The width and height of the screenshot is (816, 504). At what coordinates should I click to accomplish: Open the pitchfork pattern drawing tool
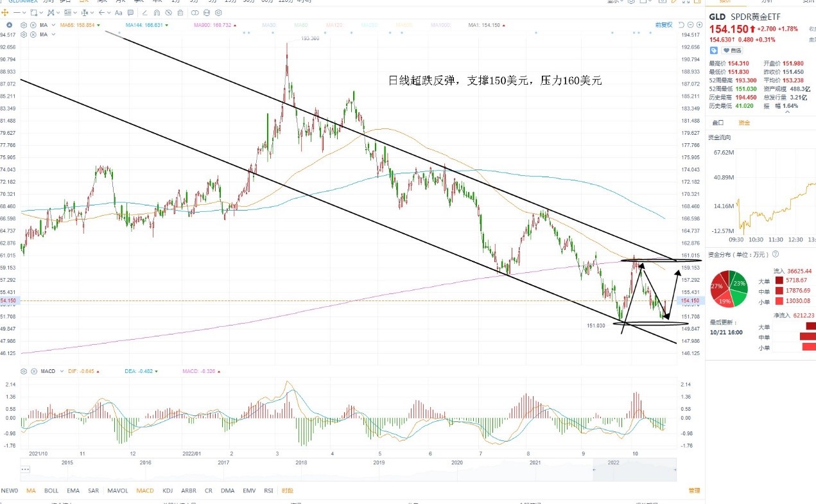coord(51,13)
